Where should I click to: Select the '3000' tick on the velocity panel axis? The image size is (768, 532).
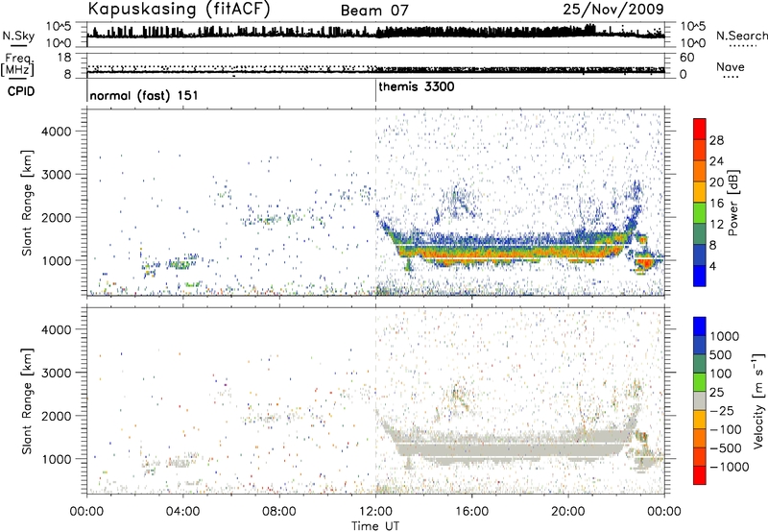(56, 373)
